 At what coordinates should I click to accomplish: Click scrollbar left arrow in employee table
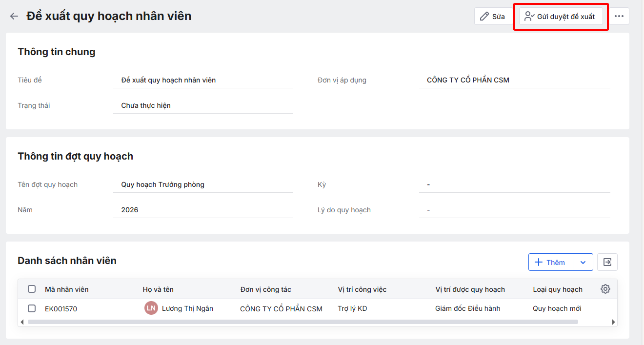tap(21, 322)
